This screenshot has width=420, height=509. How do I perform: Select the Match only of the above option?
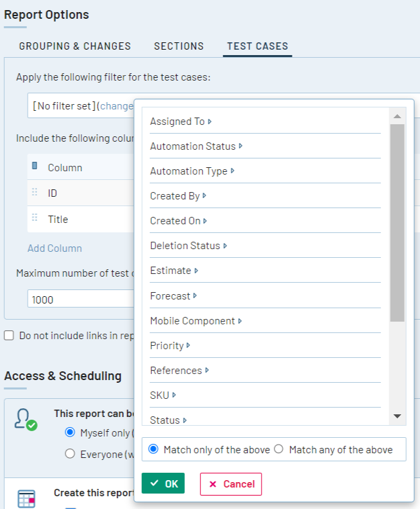tap(153, 449)
